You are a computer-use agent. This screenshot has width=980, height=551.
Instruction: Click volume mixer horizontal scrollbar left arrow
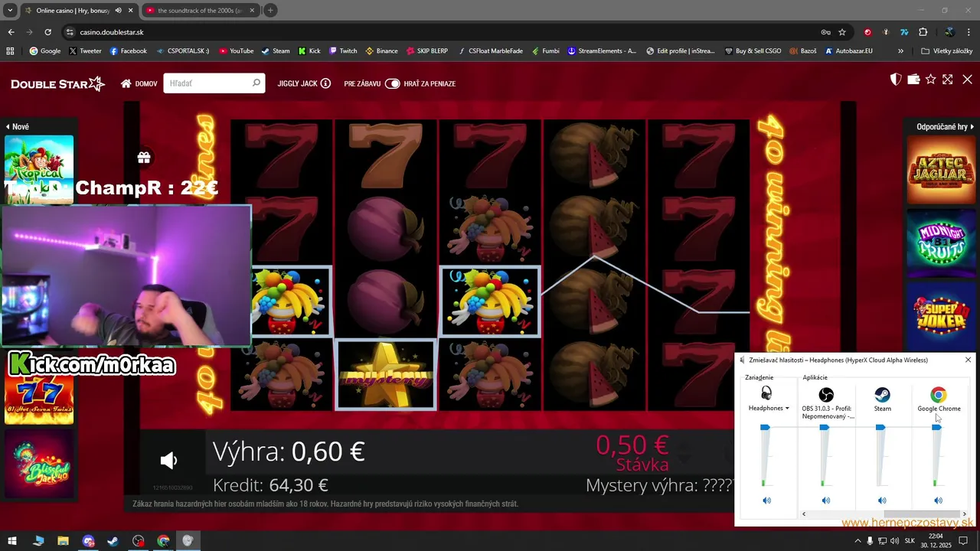tap(803, 514)
